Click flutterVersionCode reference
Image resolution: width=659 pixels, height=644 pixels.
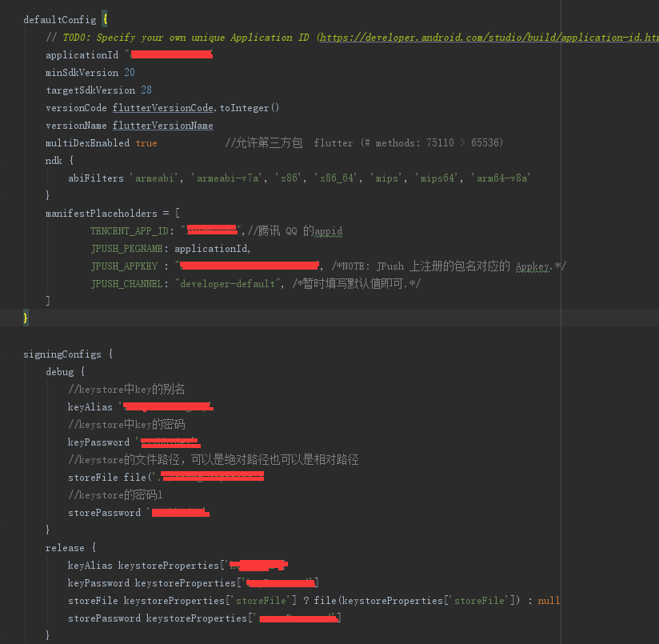coord(162,108)
